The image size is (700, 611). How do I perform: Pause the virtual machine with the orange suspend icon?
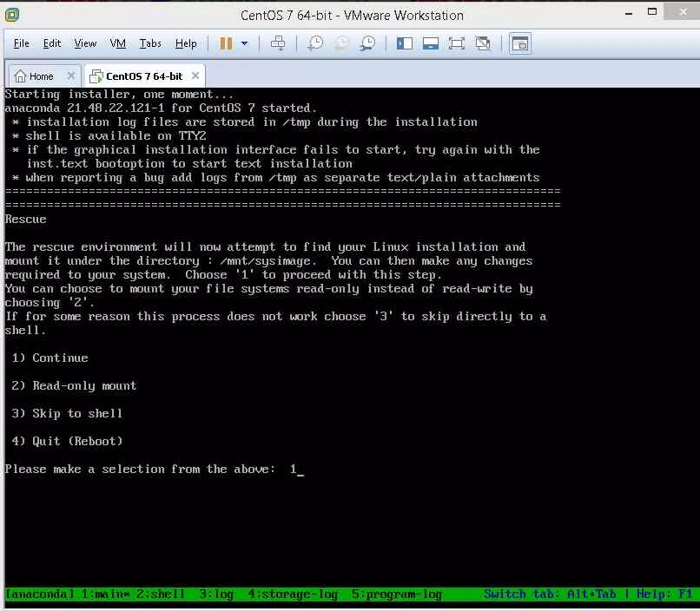(227, 43)
